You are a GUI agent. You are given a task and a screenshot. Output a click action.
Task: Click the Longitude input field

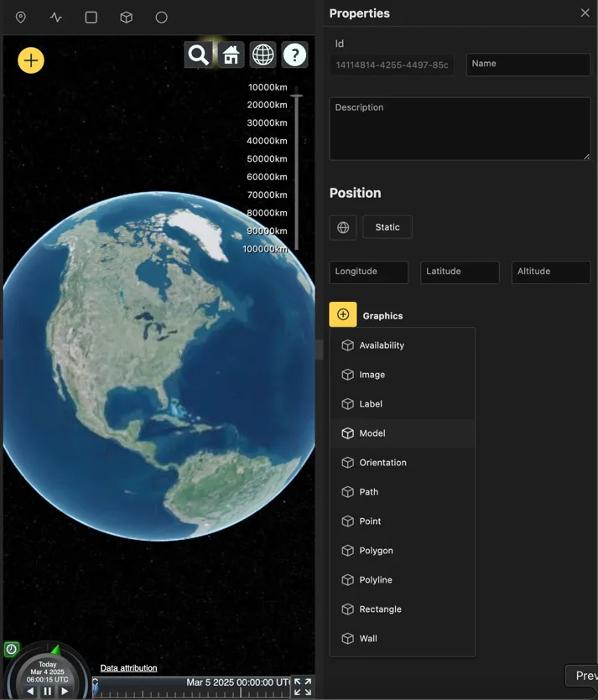(x=368, y=272)
